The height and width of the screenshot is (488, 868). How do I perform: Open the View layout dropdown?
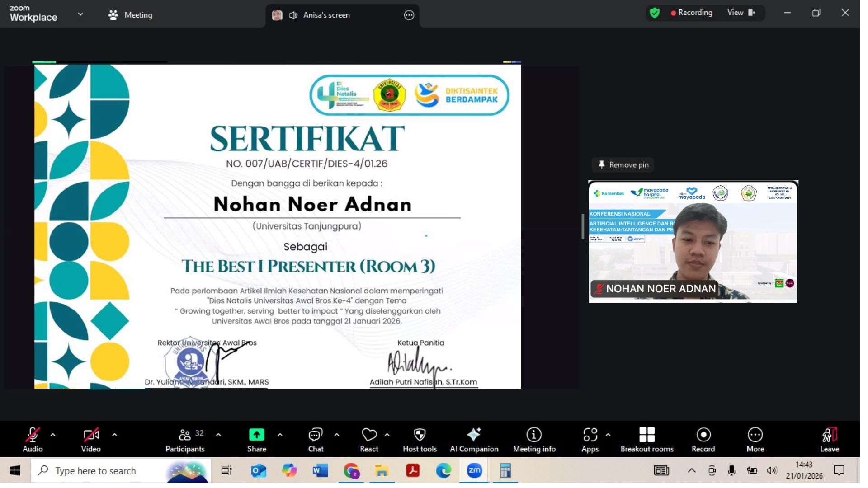point(741,13)
